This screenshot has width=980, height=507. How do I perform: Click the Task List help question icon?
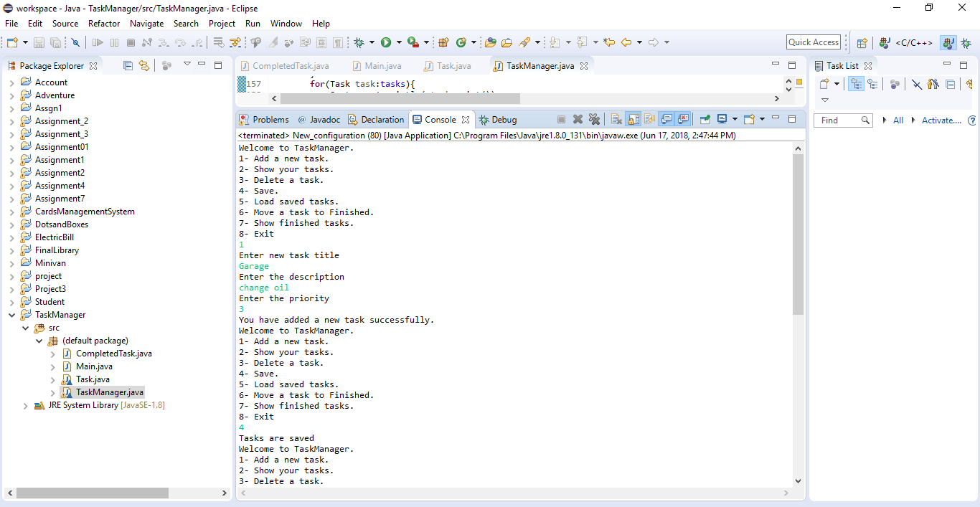point(973,120)
